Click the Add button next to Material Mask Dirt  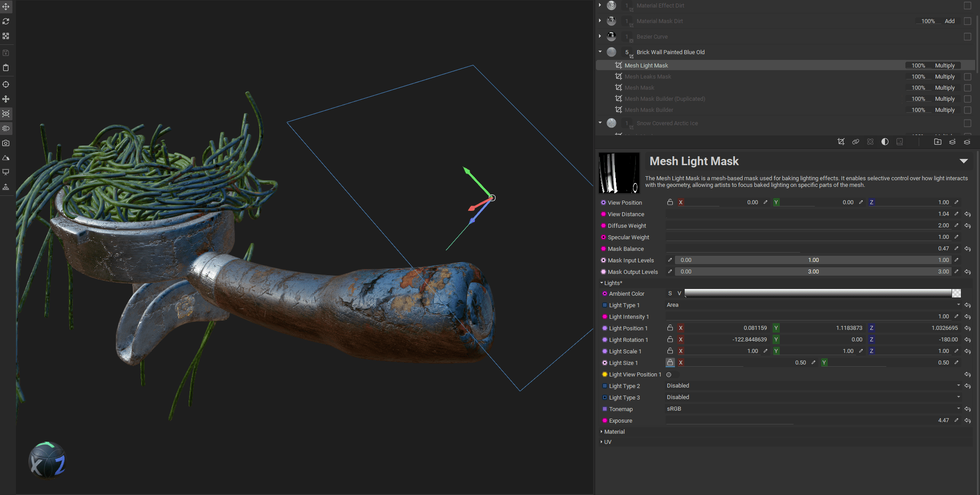(949, 21)
